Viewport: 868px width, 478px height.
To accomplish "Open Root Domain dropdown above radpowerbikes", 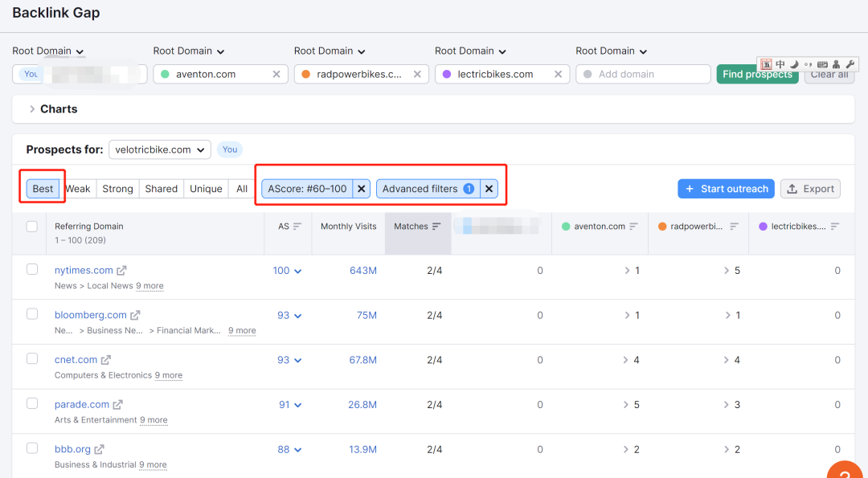I will [x=330, y=51].
